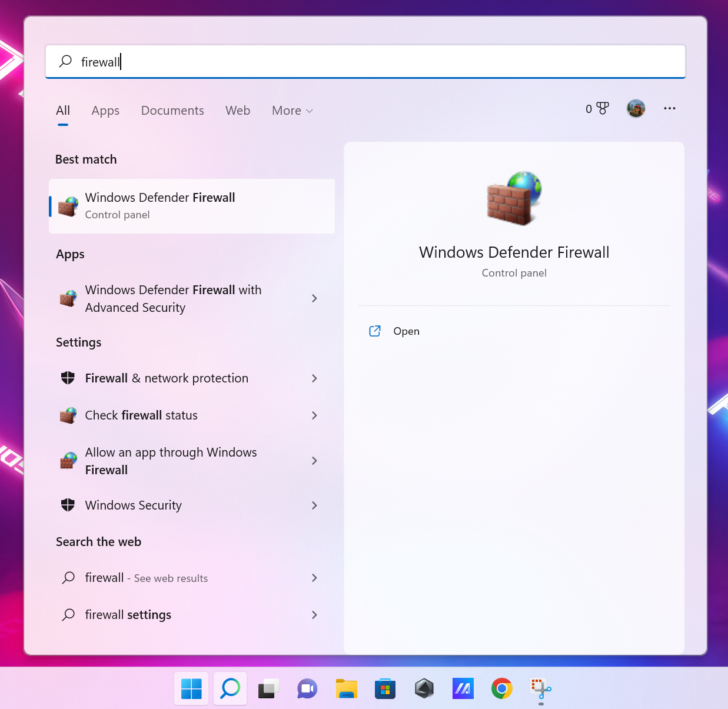Screen dimensions: 728x709
Task: Click the Open link icon in the preview pane
Action: [375, 331]
